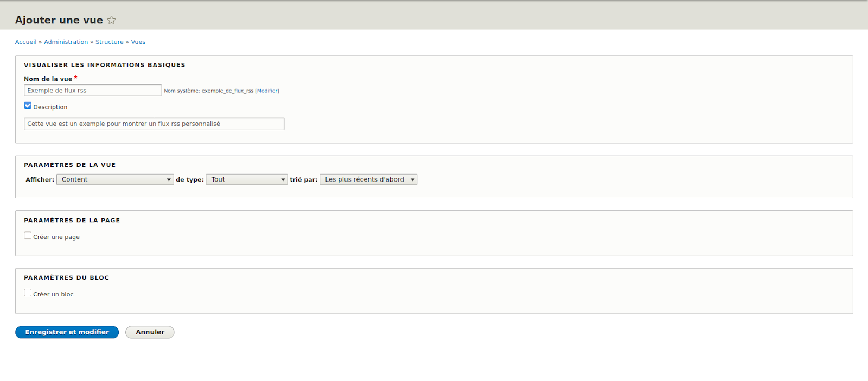Navigate to Structure in the breadcrumb

pyautogui.click(x=110, y=42)
